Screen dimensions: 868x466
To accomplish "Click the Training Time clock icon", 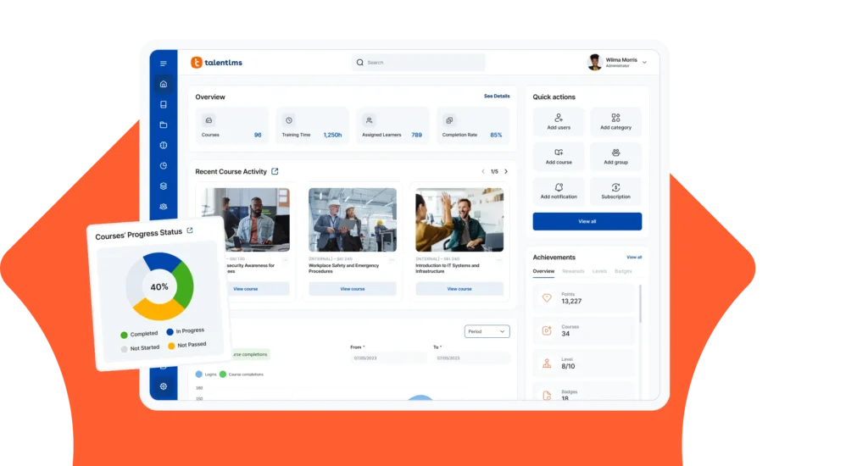I will point(289,120).
